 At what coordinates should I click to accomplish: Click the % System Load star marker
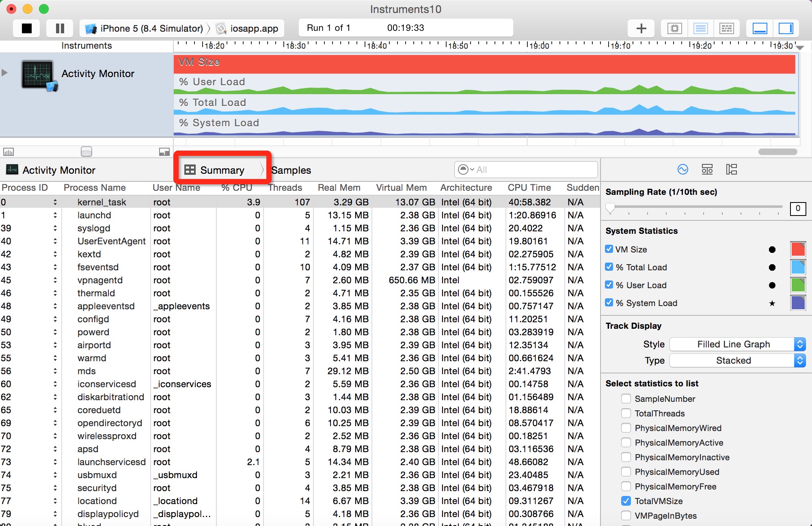point(772,303)
